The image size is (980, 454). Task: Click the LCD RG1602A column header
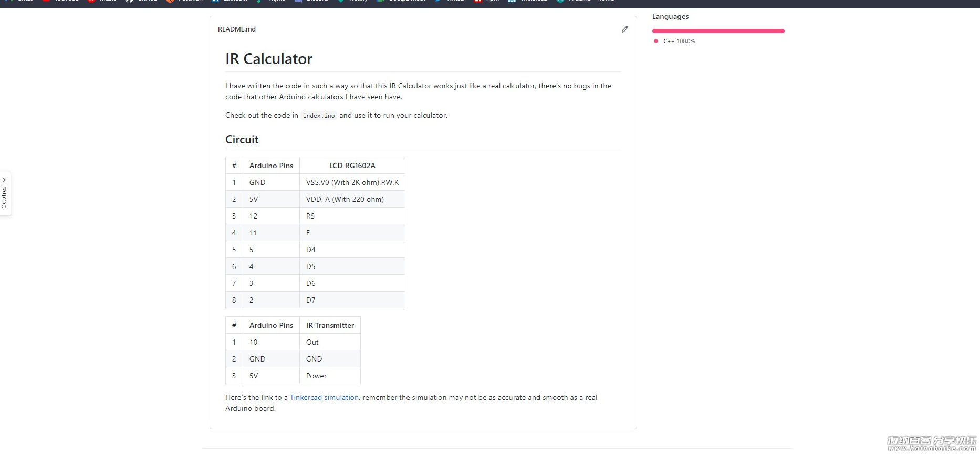click(x=352, y=166)
